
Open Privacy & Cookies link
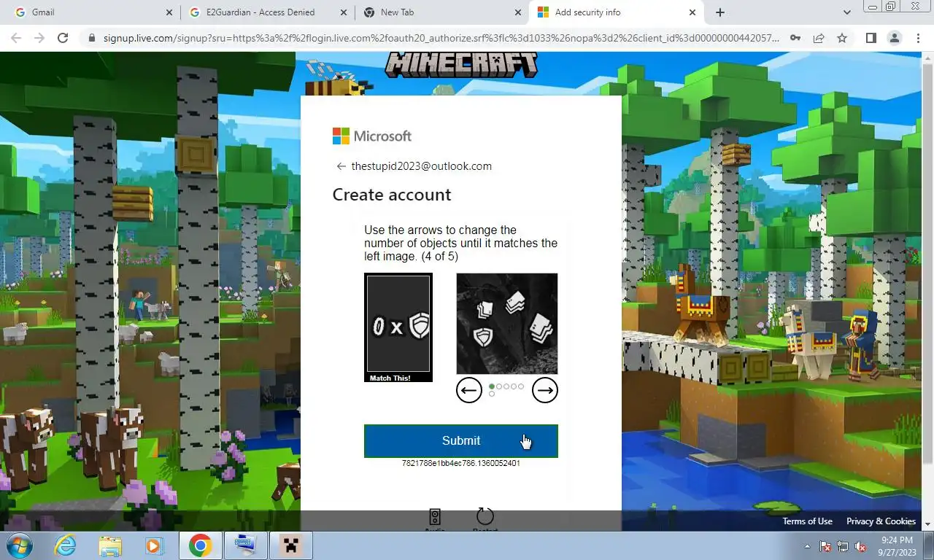[x=881, y=521]
